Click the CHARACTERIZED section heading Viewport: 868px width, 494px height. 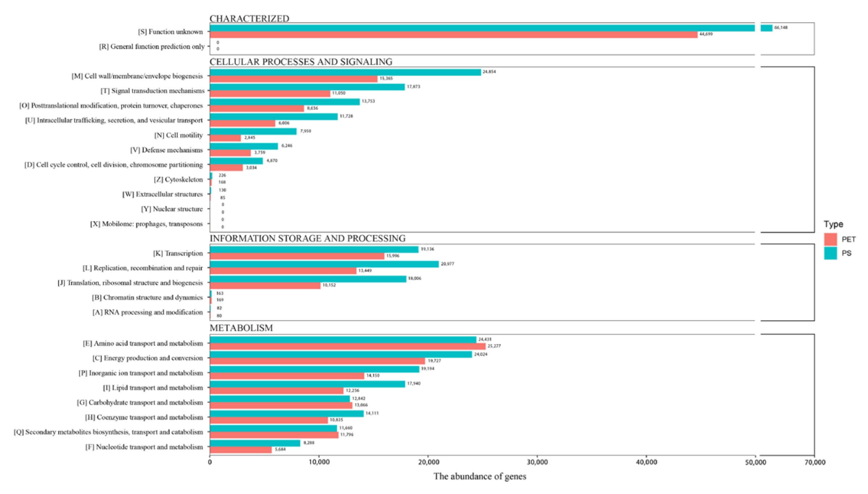[249, 18]
